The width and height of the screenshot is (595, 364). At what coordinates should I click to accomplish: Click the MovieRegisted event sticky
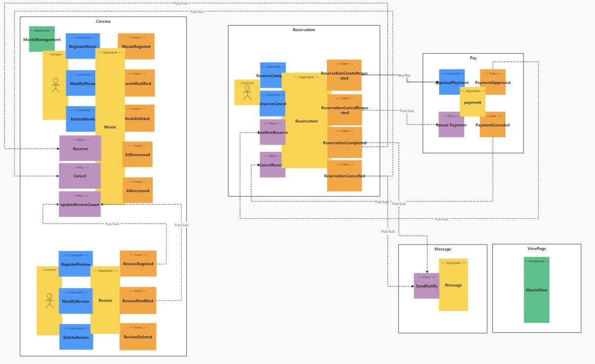pyautogui.click(x=136, y=46)
